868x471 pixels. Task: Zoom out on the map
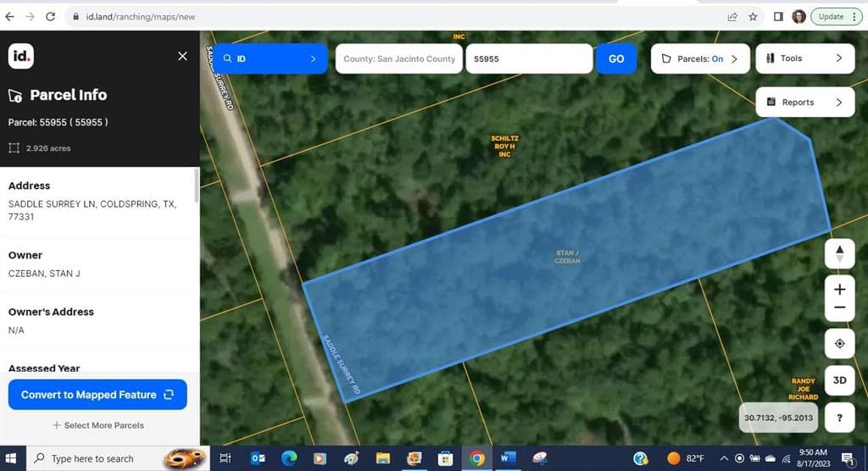[x=839, y=308]
